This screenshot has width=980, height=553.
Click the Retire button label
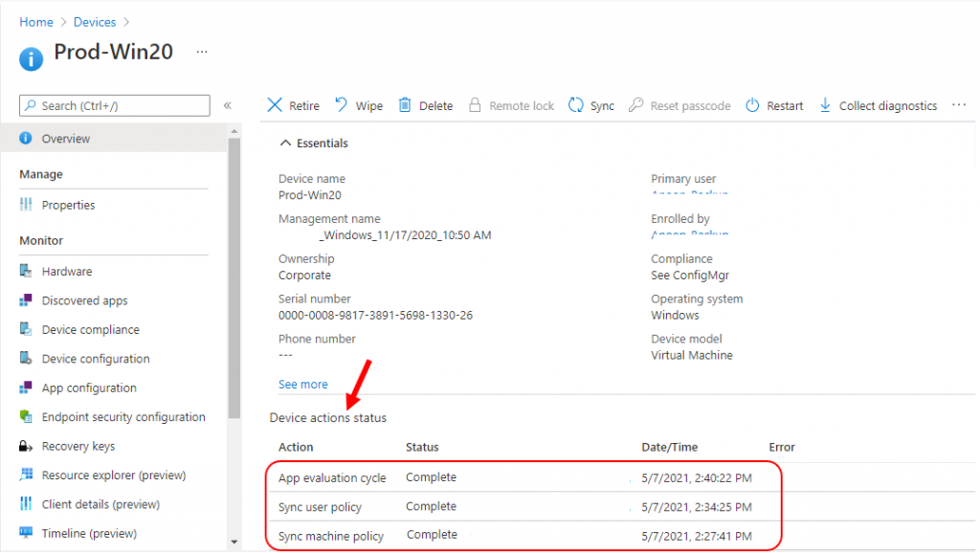point(304,105)
